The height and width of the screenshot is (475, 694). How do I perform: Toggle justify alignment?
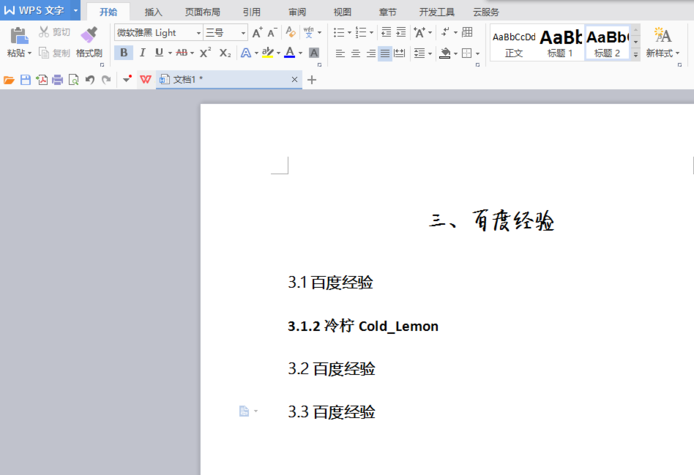coord(385,54)
